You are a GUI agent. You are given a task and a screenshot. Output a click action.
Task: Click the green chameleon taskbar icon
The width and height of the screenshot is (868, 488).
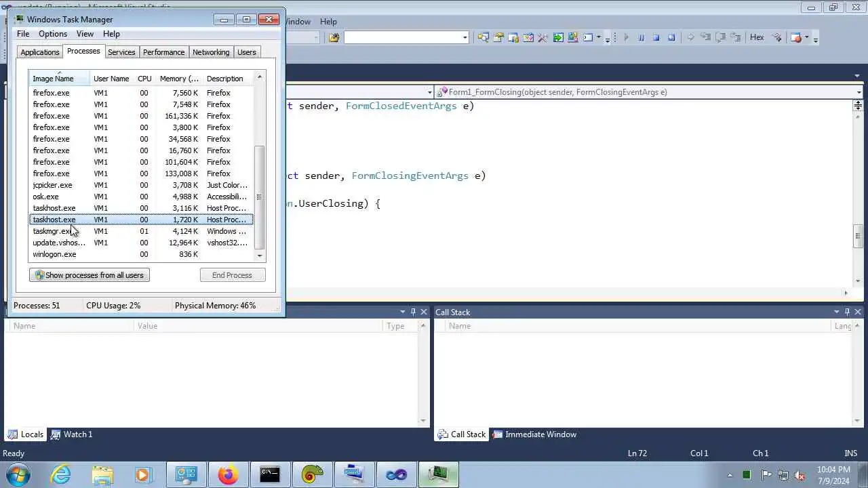[312, 474]
